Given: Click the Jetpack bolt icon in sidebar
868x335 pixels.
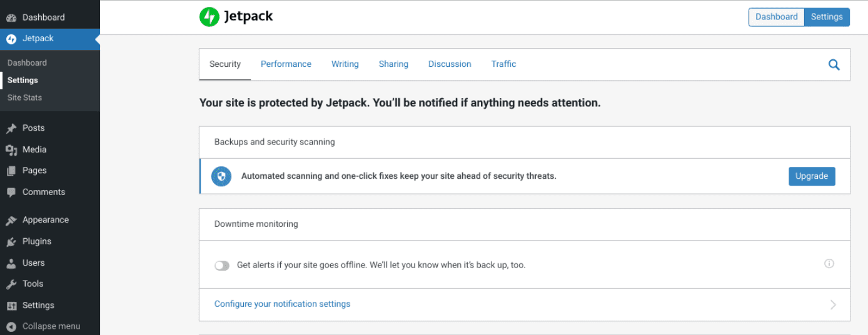Looking at the screenshot, I should click(11, 39).
